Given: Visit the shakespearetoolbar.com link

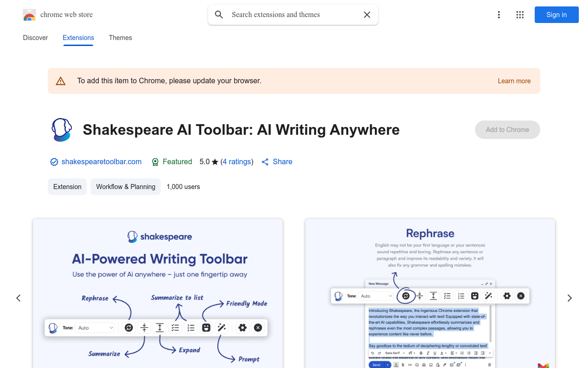Looking at the screenshot, I should (x=102, y=162).
